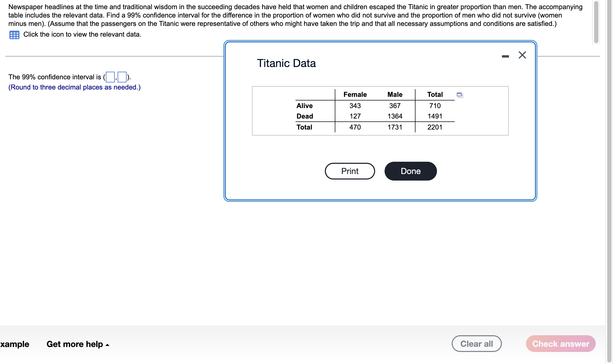Screen dimensions: 613x364
Task: Click the Titanic Data dialog title
Action: pos(286,63)
